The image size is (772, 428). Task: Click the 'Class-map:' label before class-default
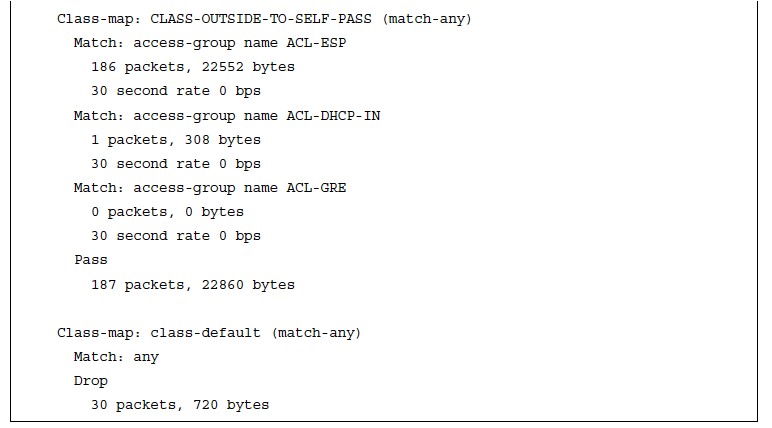(x=99, y=333)
